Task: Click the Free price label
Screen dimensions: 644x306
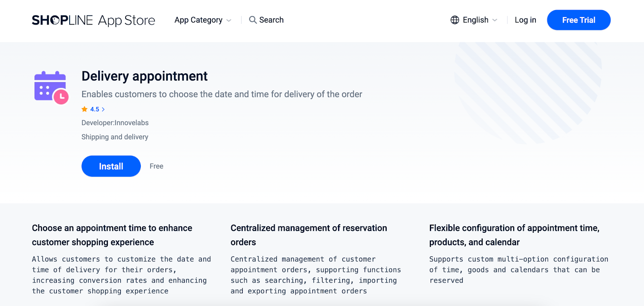Action: pos(157,166)
